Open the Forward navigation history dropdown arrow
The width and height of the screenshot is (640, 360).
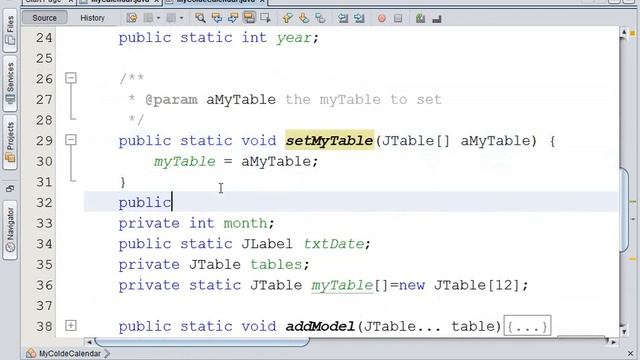[x=181, y=18]
